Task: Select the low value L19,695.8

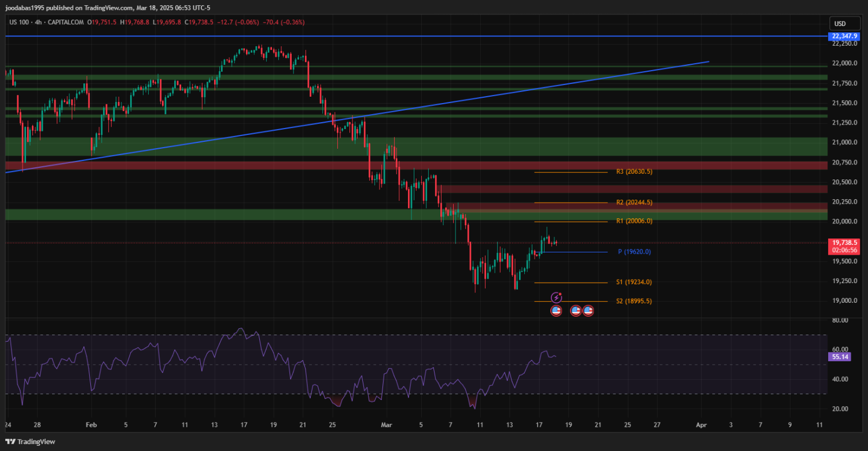Action: tap(166, 22)
